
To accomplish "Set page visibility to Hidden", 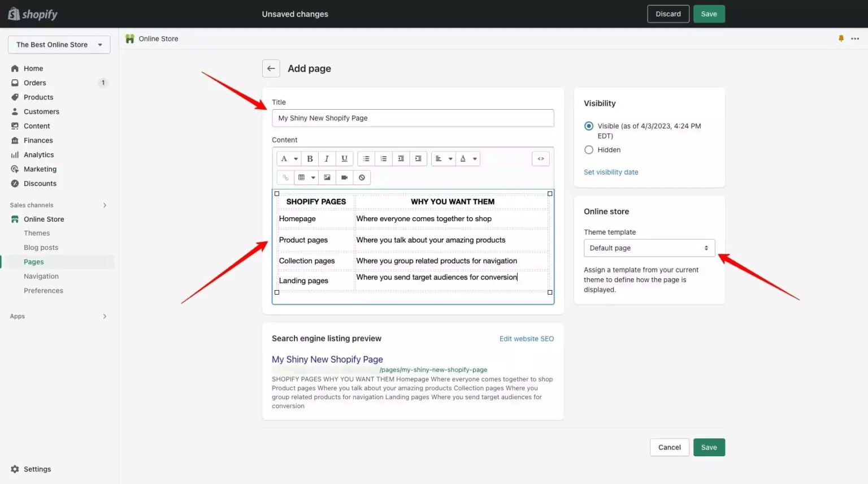I will [x=588, y=150].
